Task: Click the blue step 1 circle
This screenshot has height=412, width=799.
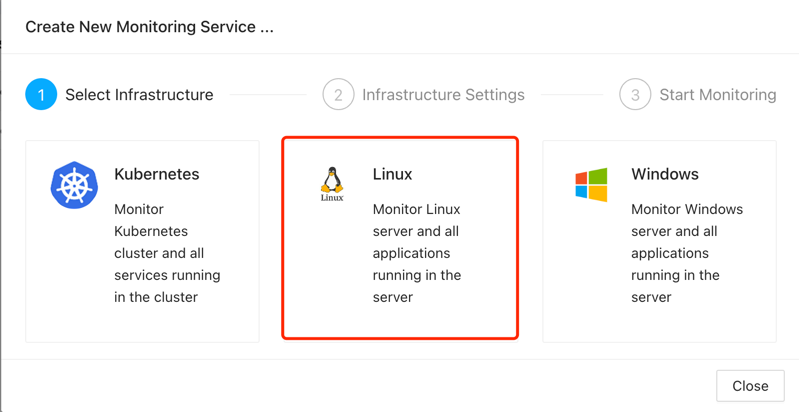Action: pos(41,95)
